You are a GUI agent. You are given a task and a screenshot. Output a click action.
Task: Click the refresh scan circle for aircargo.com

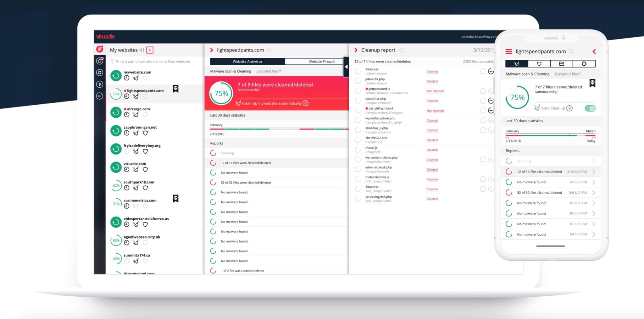116,112
